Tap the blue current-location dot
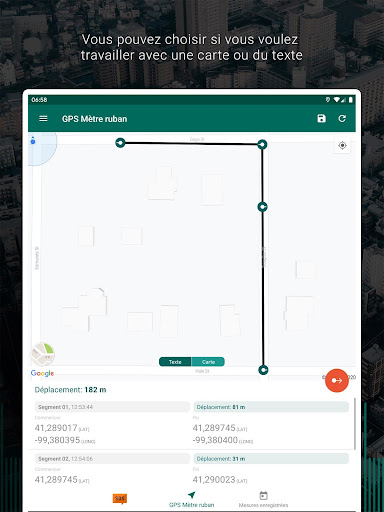 (x=33, y=141)
